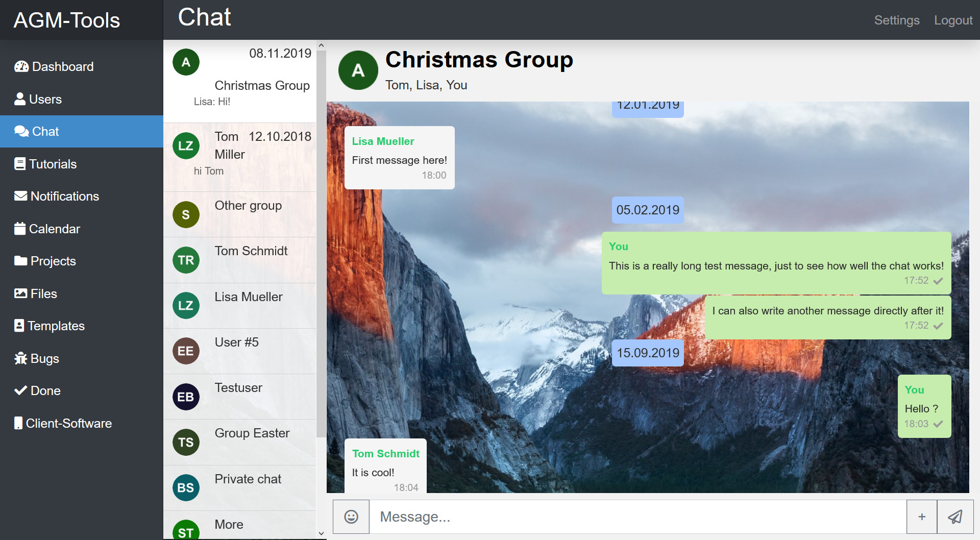The image size is (980, 540).
Task: Click the LZ avatar beside Lisa Mueller
Action: coord(186,306)
